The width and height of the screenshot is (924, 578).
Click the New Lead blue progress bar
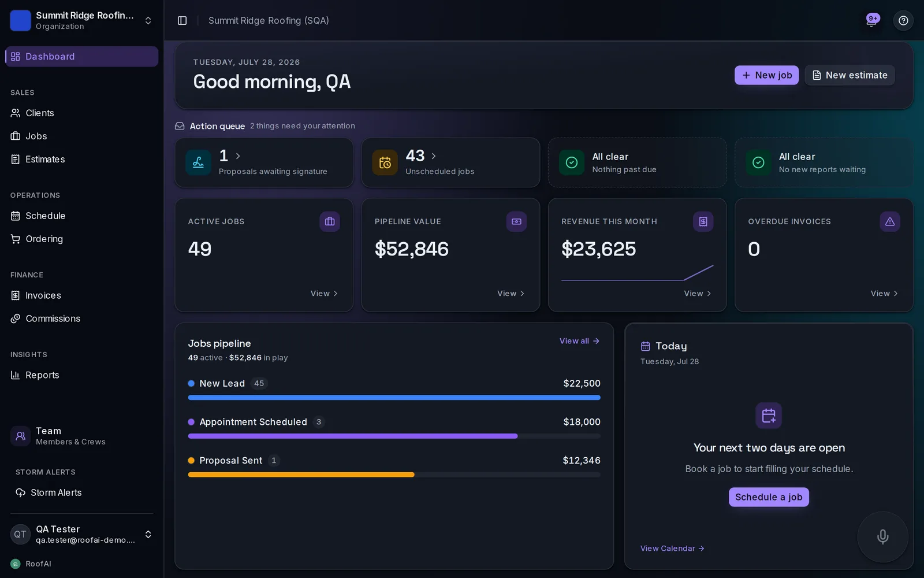click(x=394, y=398)
